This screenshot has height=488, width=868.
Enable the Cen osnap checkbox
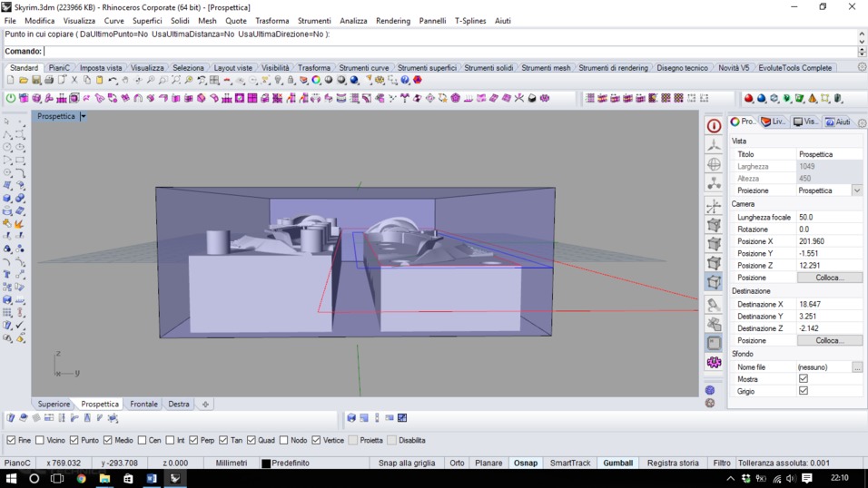(x=143, y=441)
